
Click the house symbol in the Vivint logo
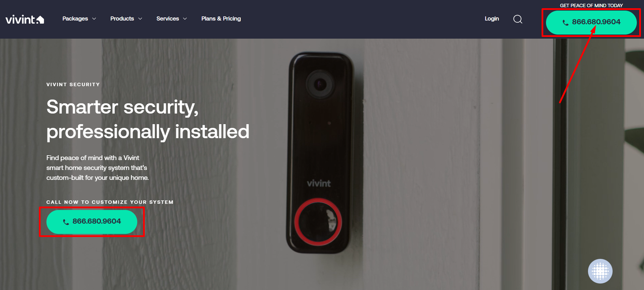point(40,19)
